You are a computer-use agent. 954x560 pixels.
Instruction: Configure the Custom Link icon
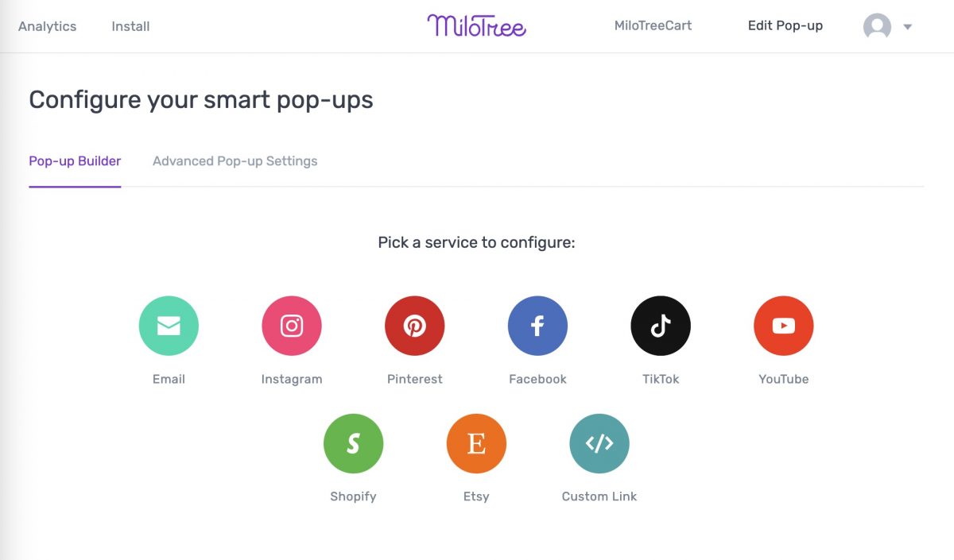click(x=599, y=443)
